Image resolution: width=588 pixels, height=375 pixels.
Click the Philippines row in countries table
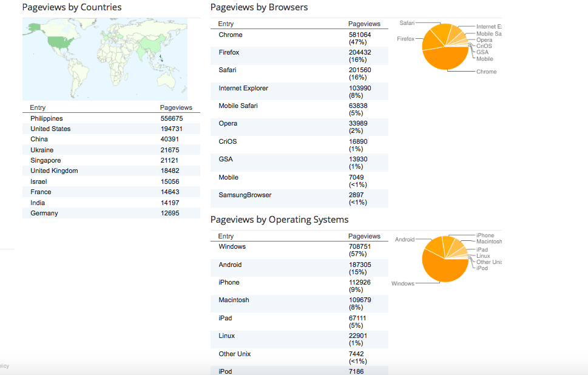click(x=111, y=118)
